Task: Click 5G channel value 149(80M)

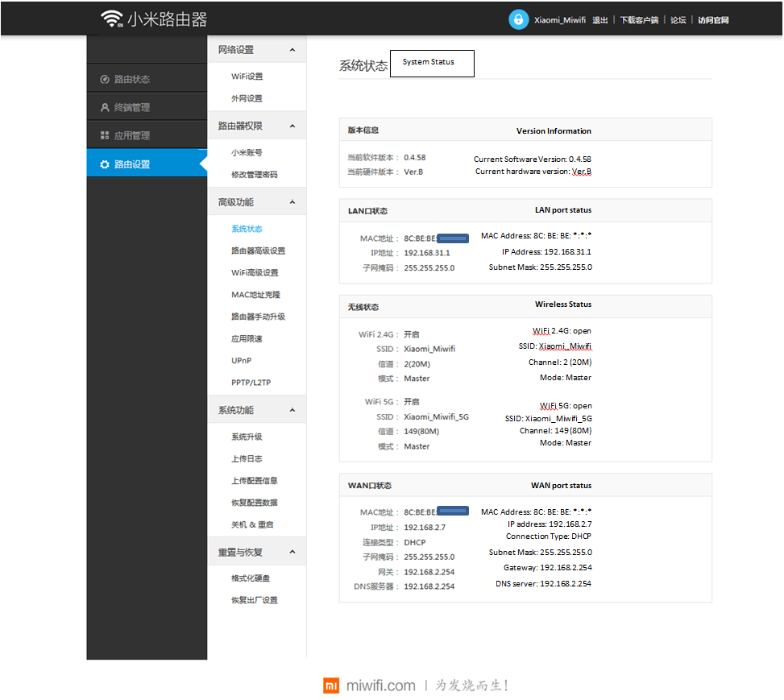Action: coord(421,432)
